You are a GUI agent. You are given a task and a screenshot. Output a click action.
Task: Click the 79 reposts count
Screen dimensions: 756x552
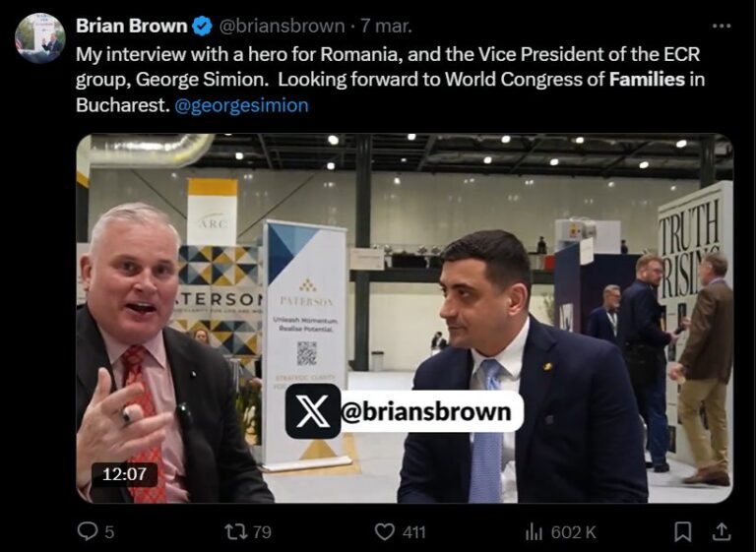262,532
